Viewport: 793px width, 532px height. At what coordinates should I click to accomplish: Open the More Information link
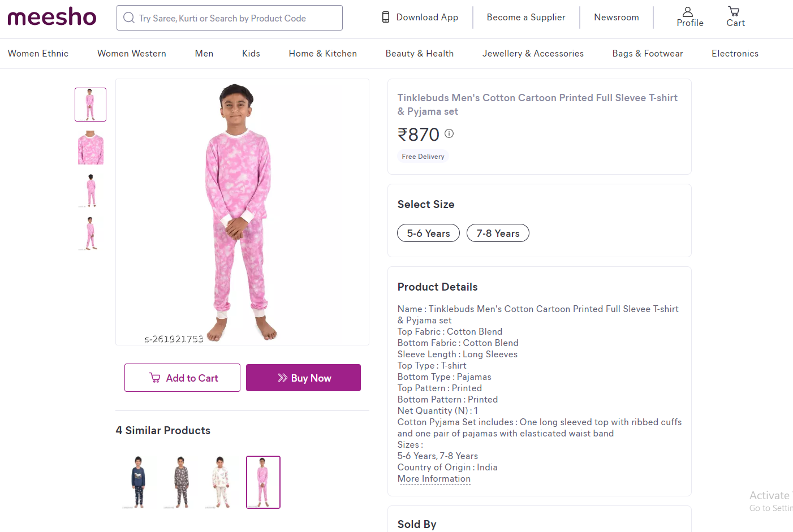434,479
